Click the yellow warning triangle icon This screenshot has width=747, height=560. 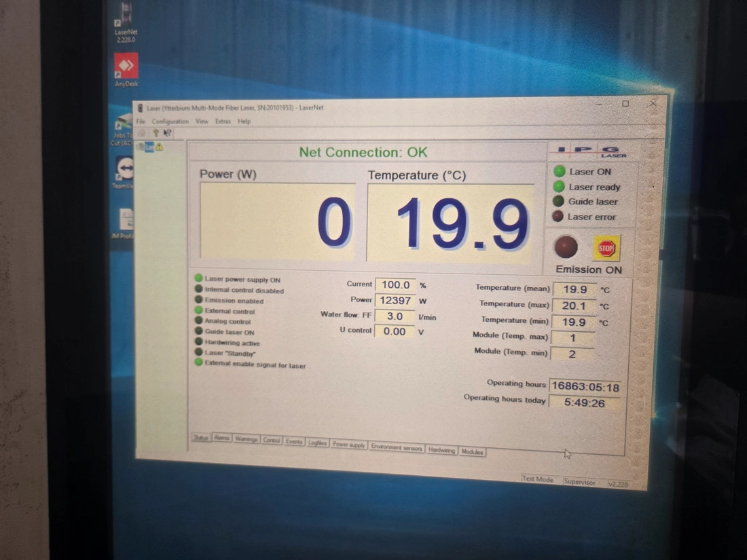click(x=160, y=147)
